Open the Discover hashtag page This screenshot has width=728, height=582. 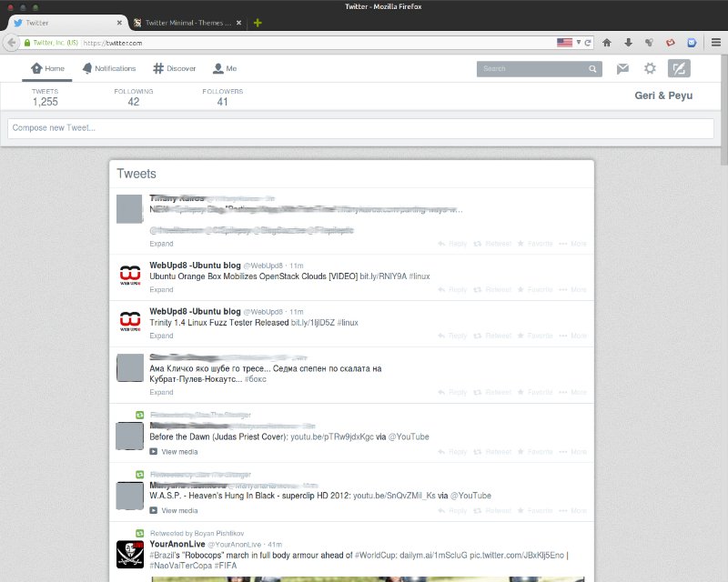[175, 68]
